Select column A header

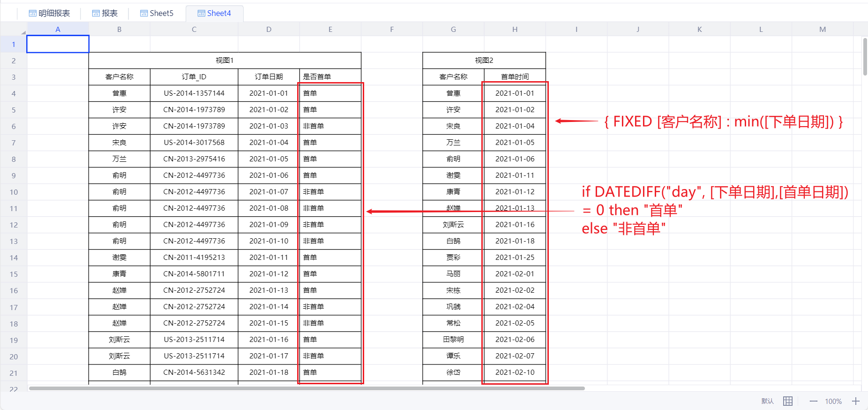(x=58, y=29)
